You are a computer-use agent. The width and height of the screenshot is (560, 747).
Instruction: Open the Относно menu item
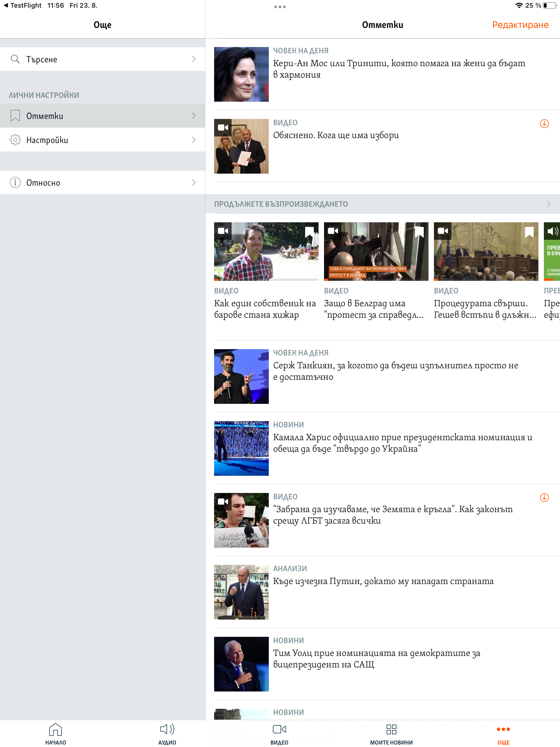[x=103, y=182]
